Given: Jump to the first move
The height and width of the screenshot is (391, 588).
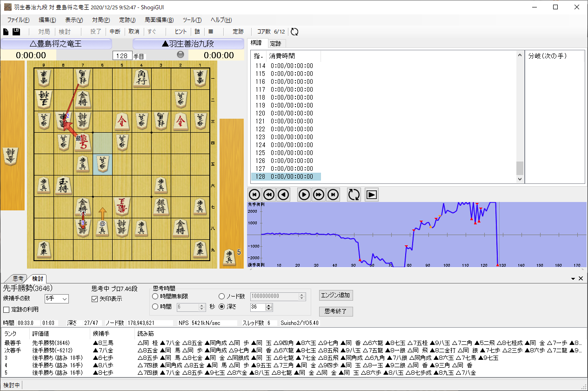Looking at the screenshot, I should click(x=254, y=195).
